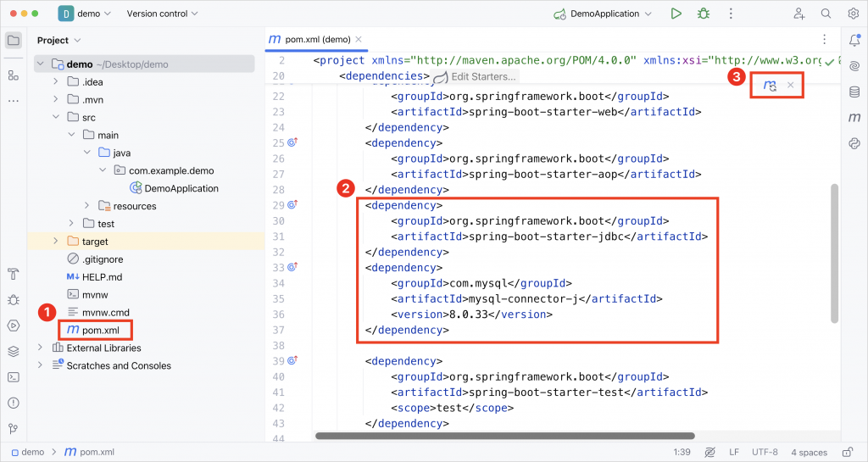Open the AI Assistant spiral icon
This screenshot has width=868, height=462.
click(854, 66)
